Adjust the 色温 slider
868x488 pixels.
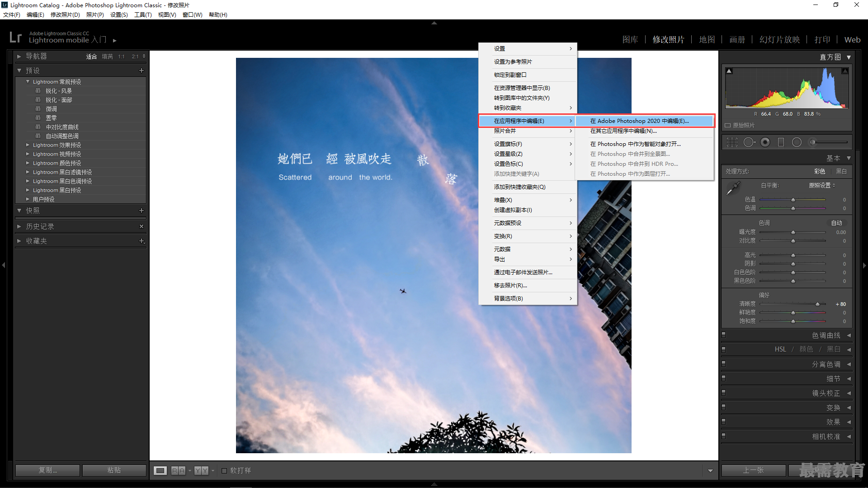(793, 200)
